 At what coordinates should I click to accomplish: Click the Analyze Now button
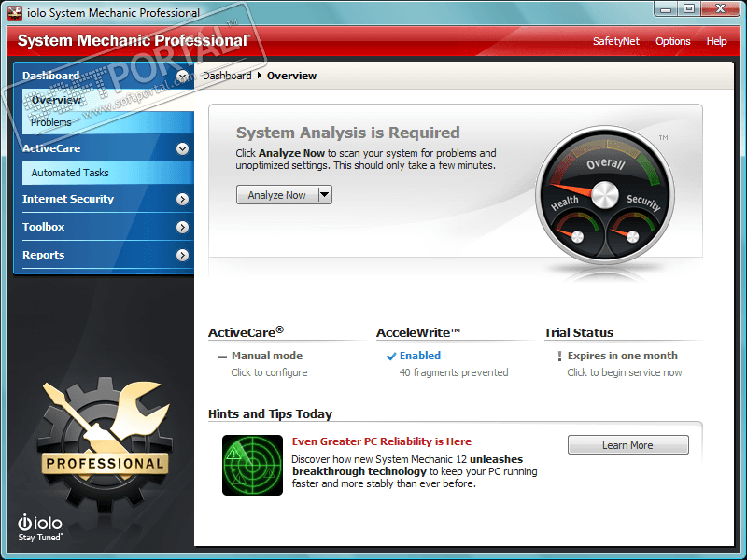click(276, 195)
